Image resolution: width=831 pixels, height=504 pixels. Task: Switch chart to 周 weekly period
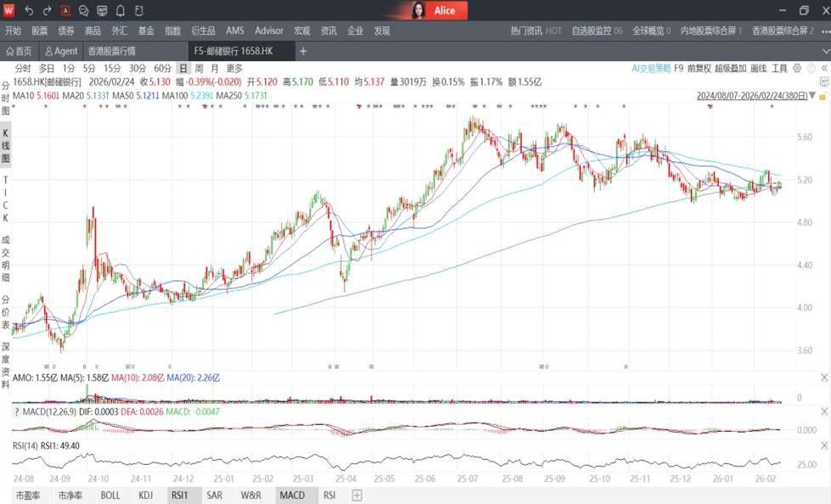199,68
